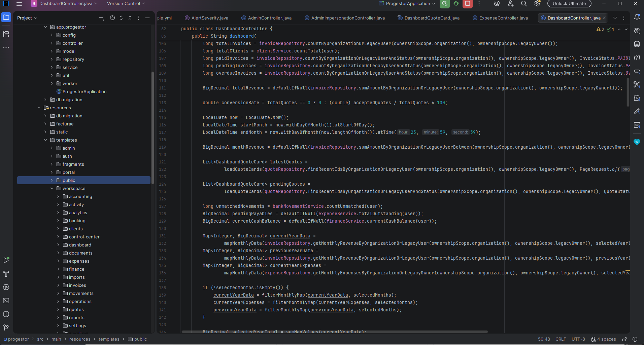Screen dimensions: 644x345
Task: Close the DashboardController.java tab
Action: click(604, 18)
